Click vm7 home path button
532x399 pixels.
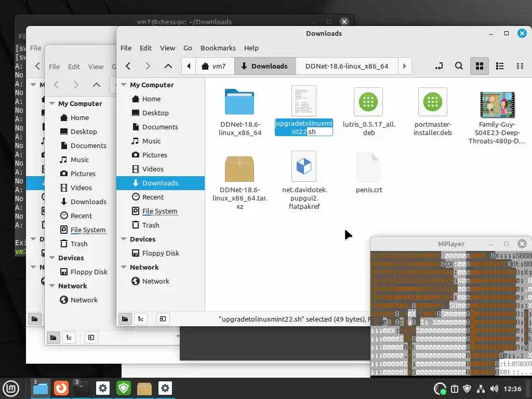pos(214,66)
